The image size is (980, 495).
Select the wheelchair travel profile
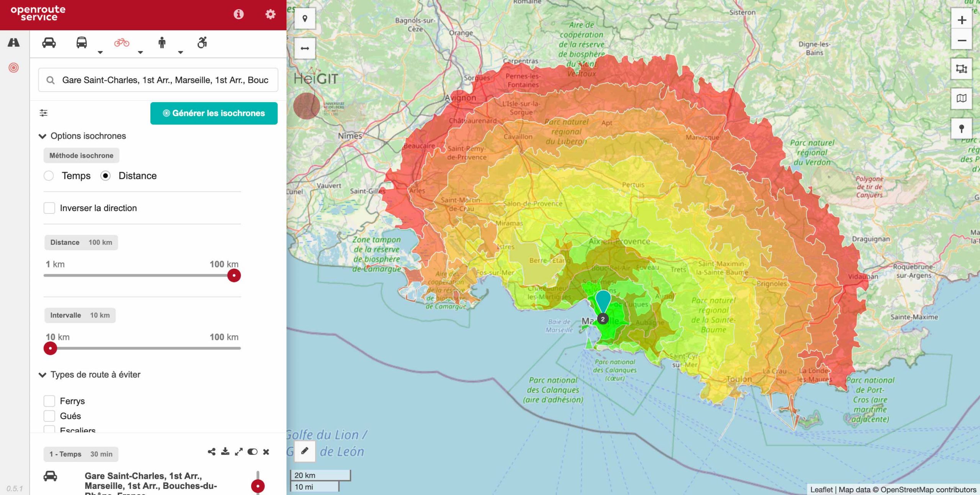(202, 43)
